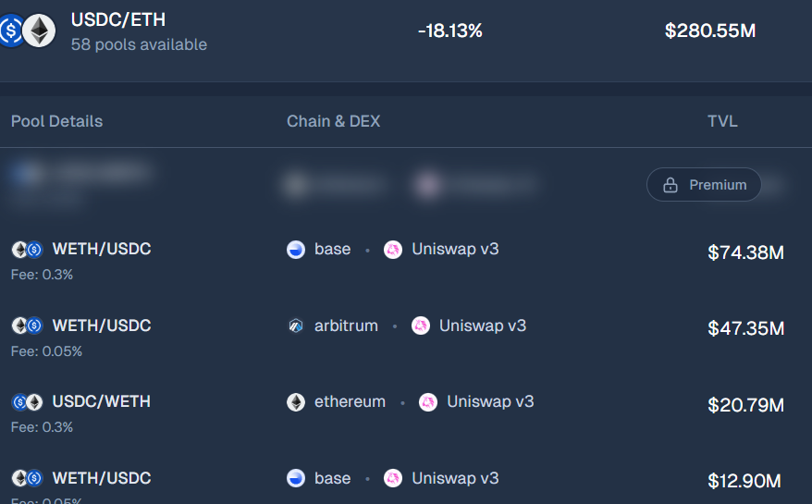
Task: Sort pools by the TVL column header
Action: click(722, 121)
